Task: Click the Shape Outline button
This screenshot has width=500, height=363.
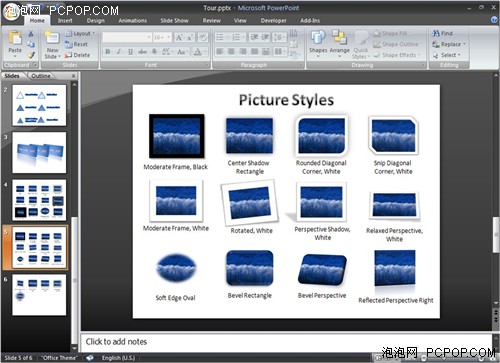Action: (x=397, y=44)
